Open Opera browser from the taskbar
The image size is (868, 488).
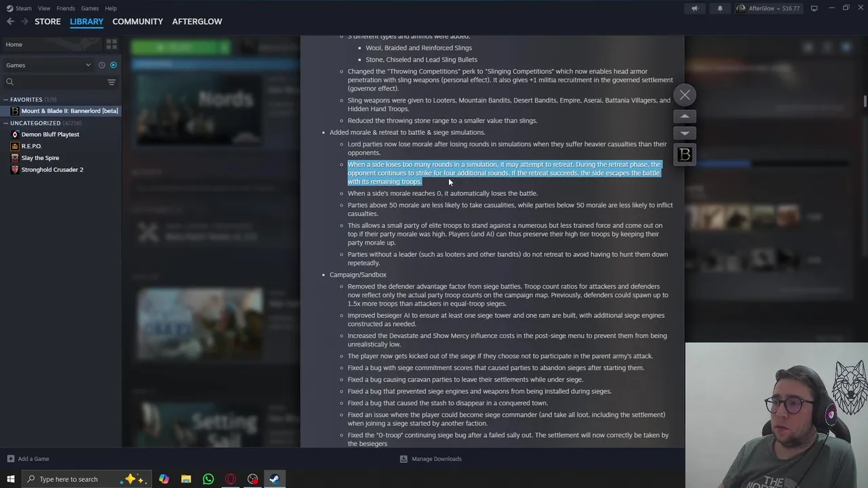pyautogui.click(x=231, y=479)
